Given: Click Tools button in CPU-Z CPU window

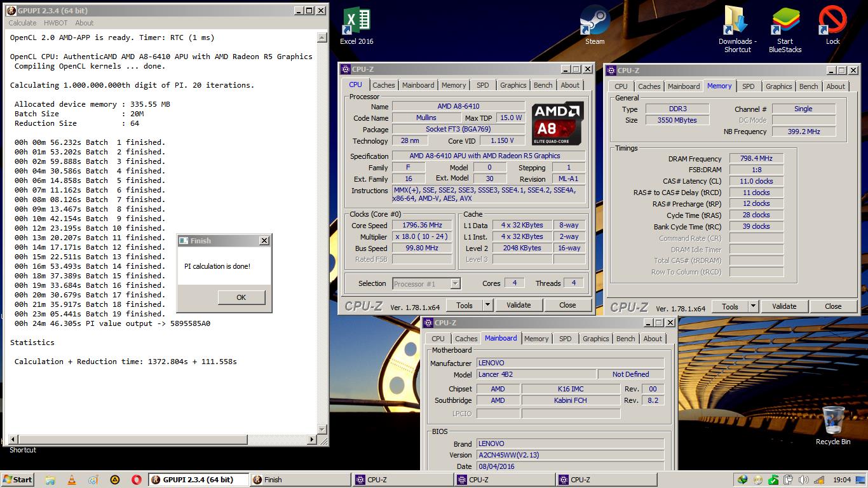Looking at the screenshot, I should (465, 305).
